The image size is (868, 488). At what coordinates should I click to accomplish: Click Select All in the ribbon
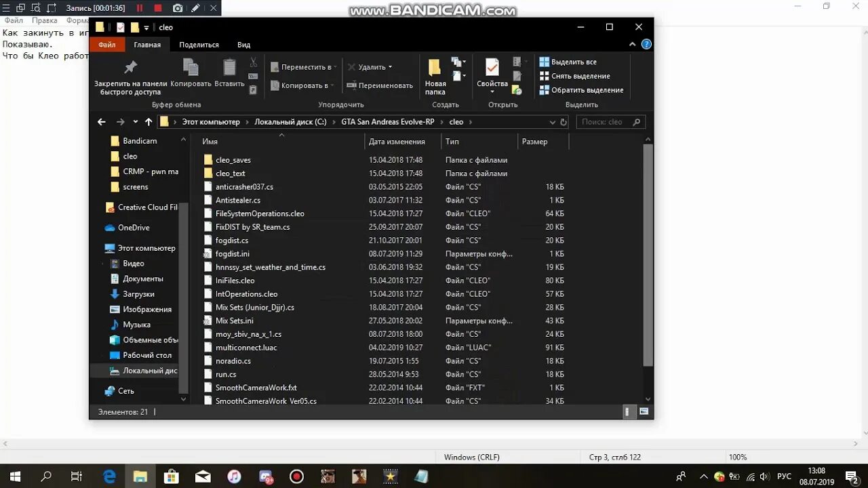click(568, 62)
